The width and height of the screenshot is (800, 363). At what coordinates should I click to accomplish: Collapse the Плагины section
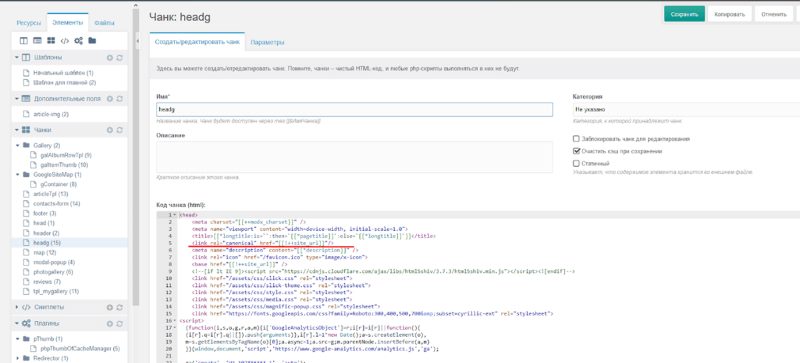17,324
